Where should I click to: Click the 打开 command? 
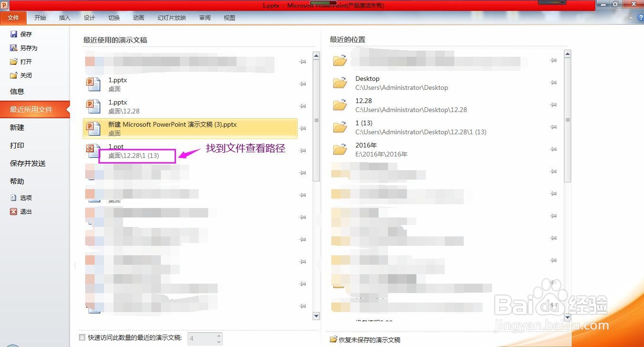tap(26, 61)
